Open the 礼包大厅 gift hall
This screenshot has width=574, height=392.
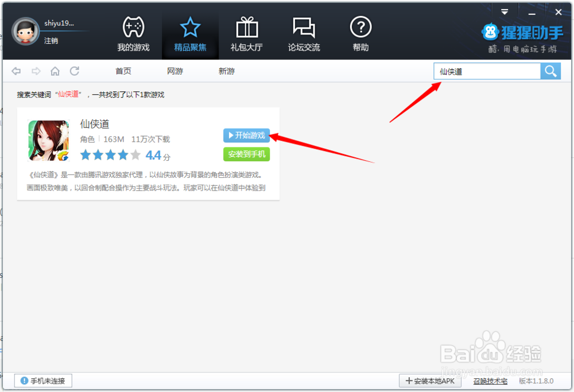(x=247, y=34)
